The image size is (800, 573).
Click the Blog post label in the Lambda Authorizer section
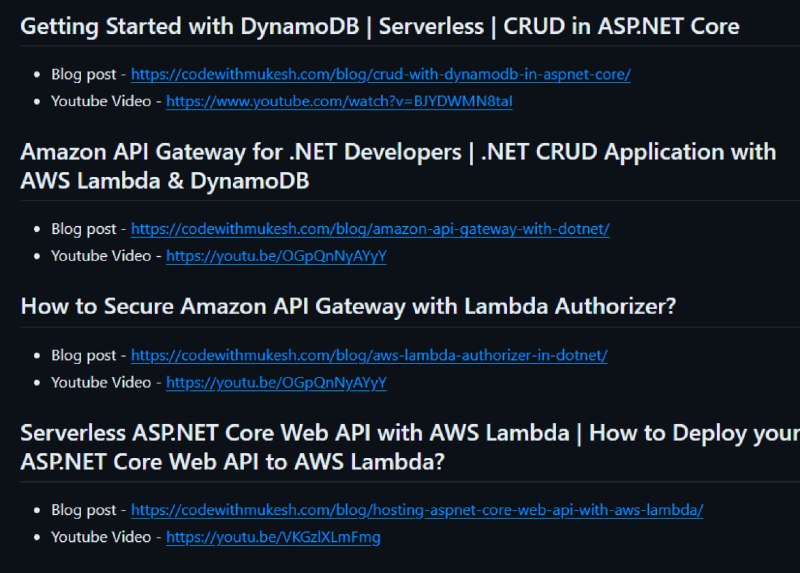point(84,356)
